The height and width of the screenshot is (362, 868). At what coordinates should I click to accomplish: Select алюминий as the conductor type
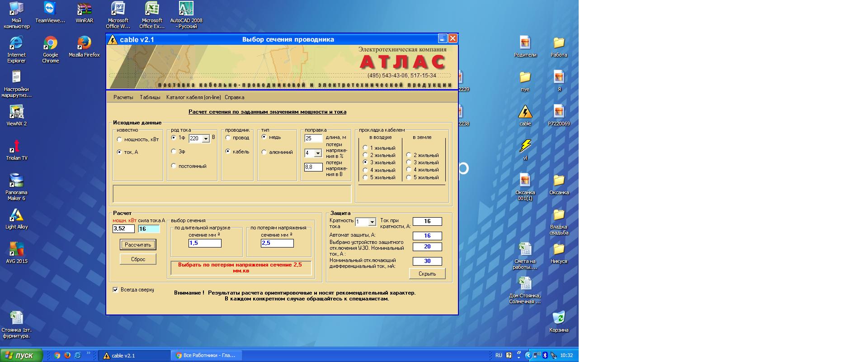(264, 152)
